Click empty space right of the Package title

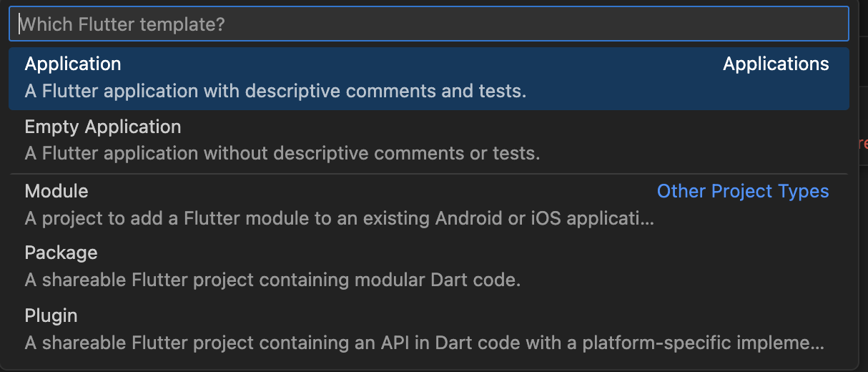point(429,253)
